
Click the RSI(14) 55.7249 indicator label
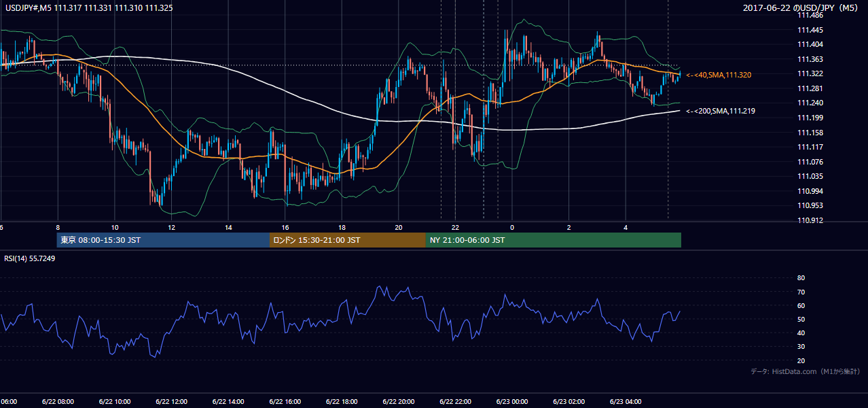point(30,258)
